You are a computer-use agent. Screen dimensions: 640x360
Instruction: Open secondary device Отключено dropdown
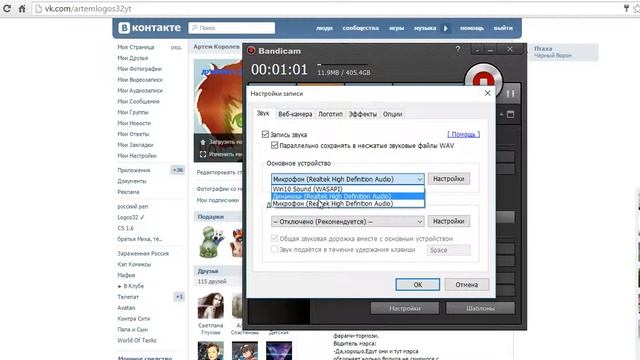[348, 221]
